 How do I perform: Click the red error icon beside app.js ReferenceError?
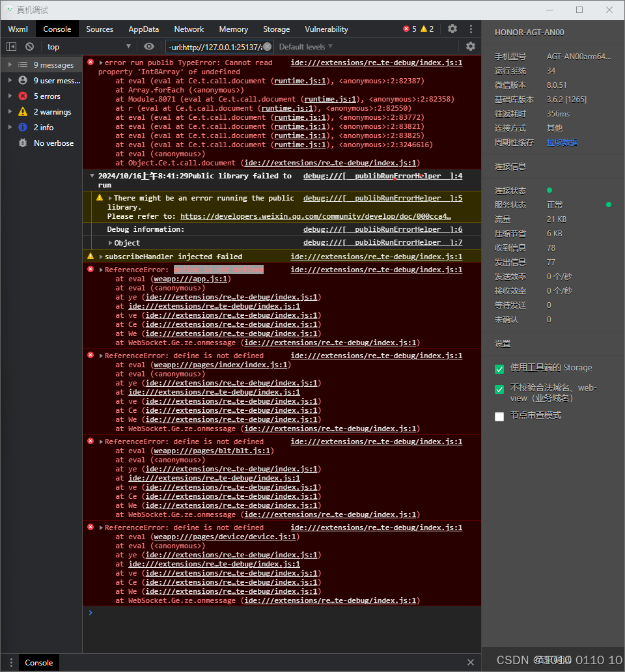90,269
